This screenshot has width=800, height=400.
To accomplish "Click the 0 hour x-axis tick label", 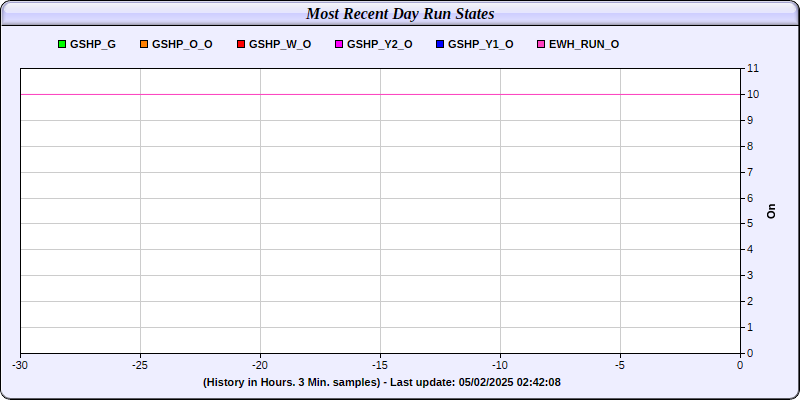I will [x=740, y=365].
